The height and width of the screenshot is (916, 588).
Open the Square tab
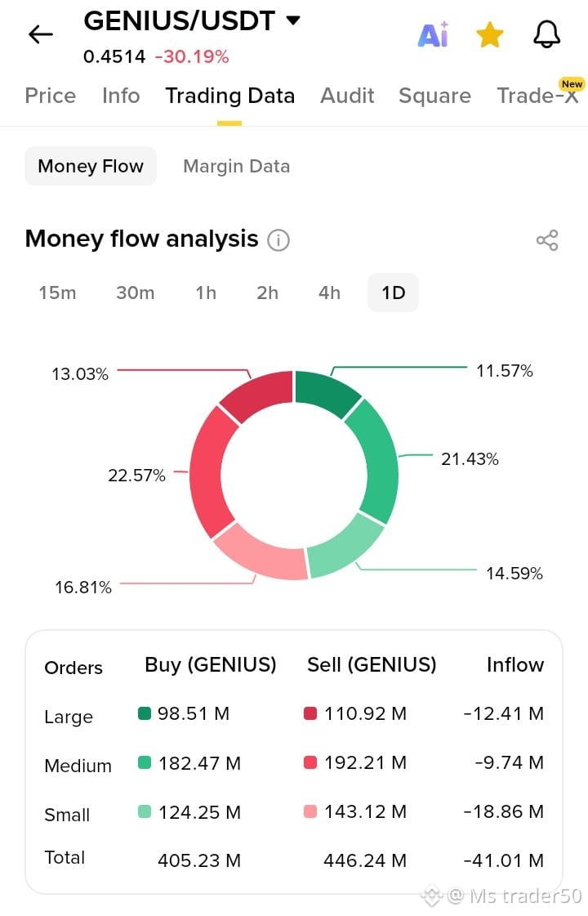(x=435, y=96)
